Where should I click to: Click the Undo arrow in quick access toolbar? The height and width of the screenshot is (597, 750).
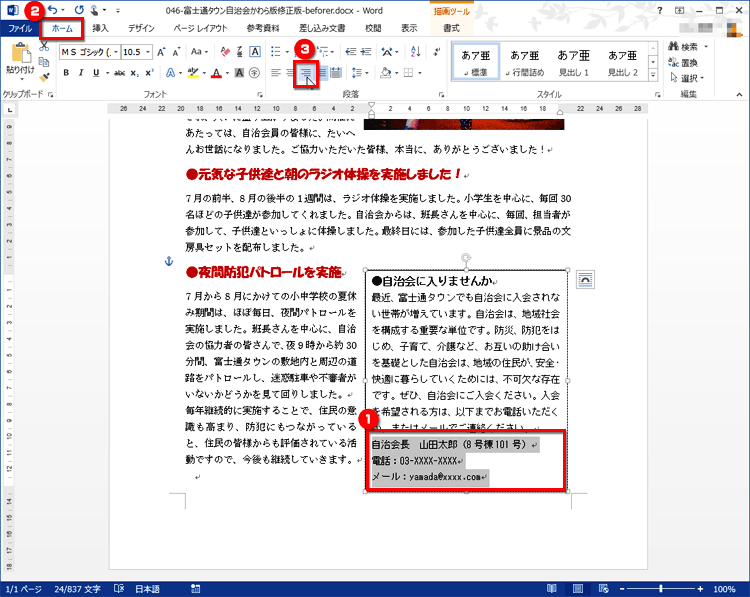click(x=53, y=10)
